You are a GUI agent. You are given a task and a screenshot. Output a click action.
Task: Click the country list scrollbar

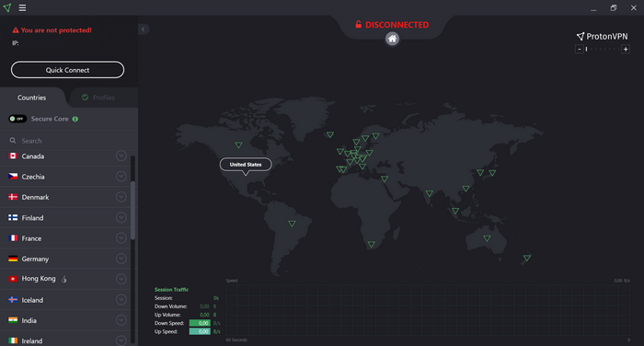click(x=132, y=211)
